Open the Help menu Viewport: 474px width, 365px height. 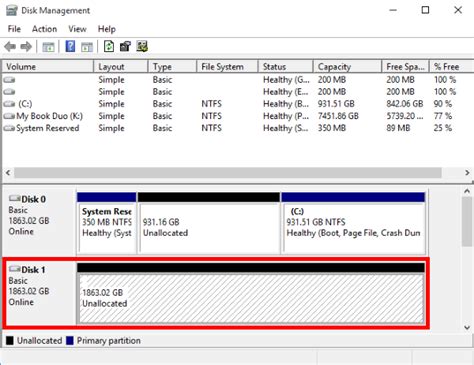click(x=107, y=29)
